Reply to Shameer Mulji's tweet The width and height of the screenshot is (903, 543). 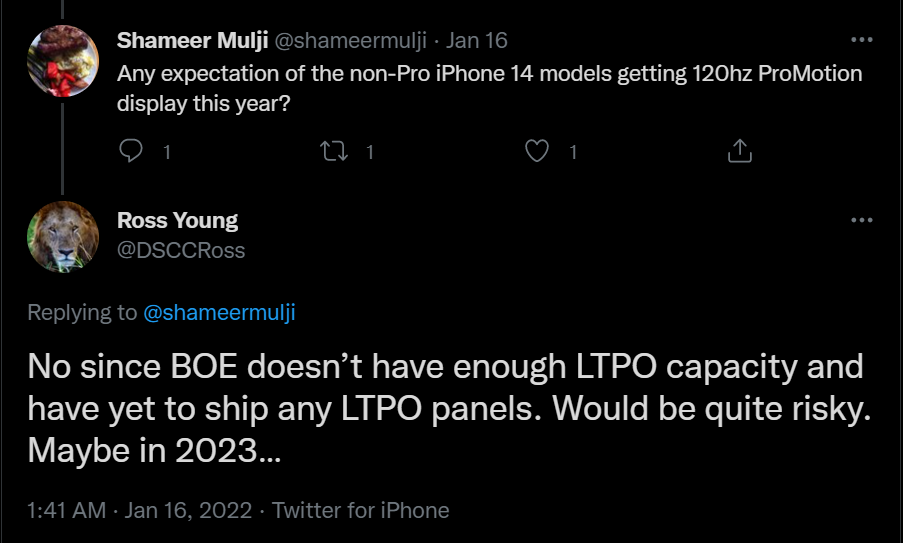coord(131,151)
